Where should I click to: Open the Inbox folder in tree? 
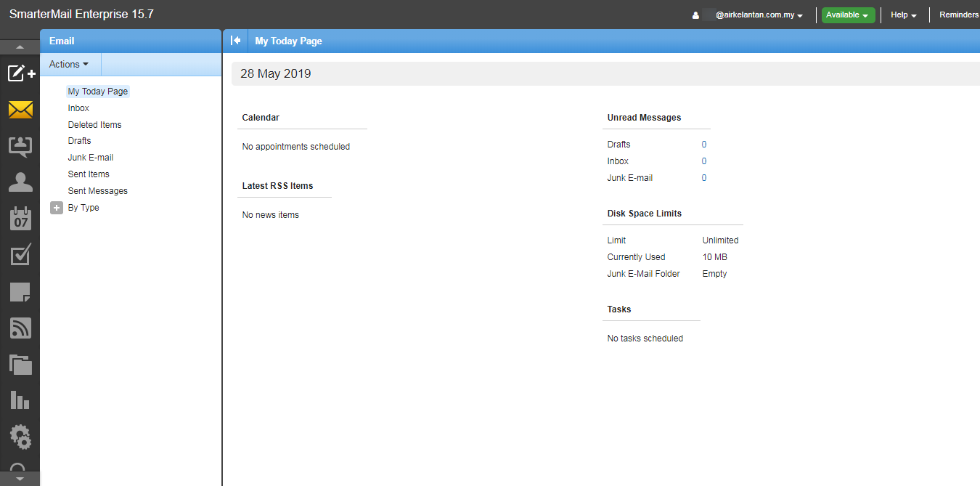click(78, 108)
